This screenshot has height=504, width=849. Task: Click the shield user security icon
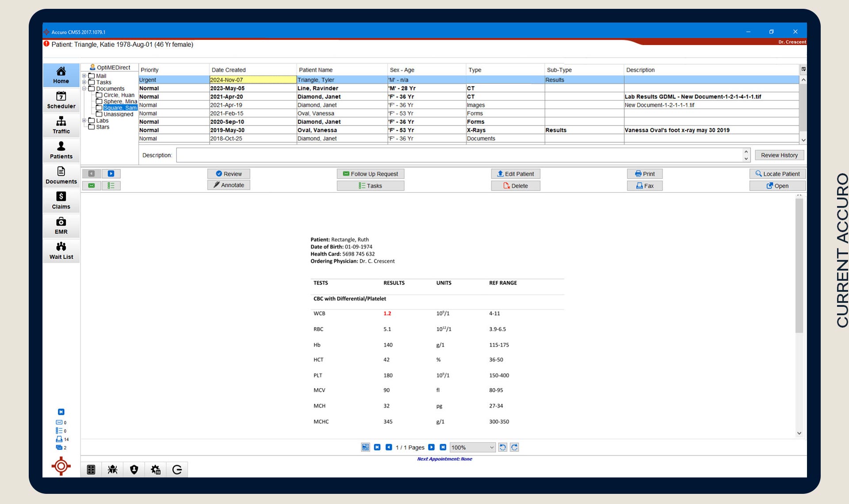134,470
